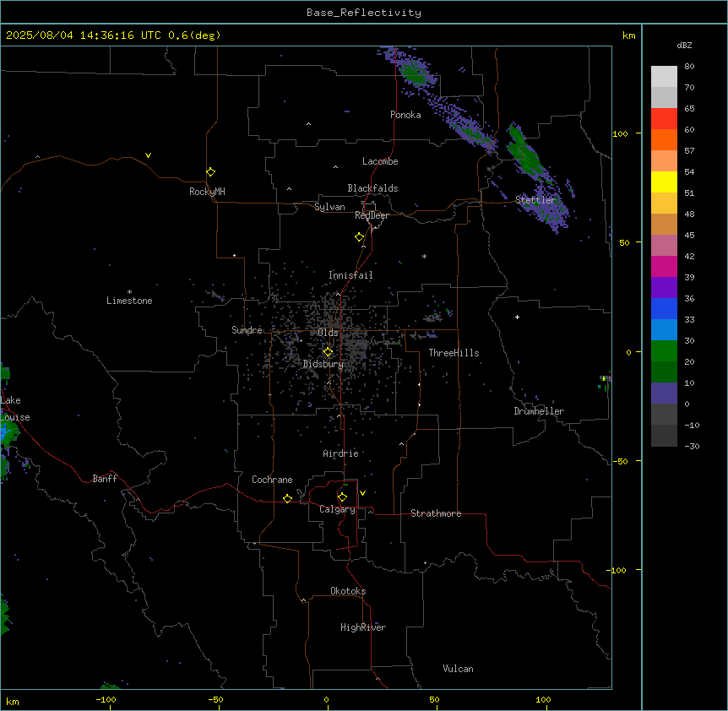Click the Olds label
The image size is (728, 711).
point(328,333)
